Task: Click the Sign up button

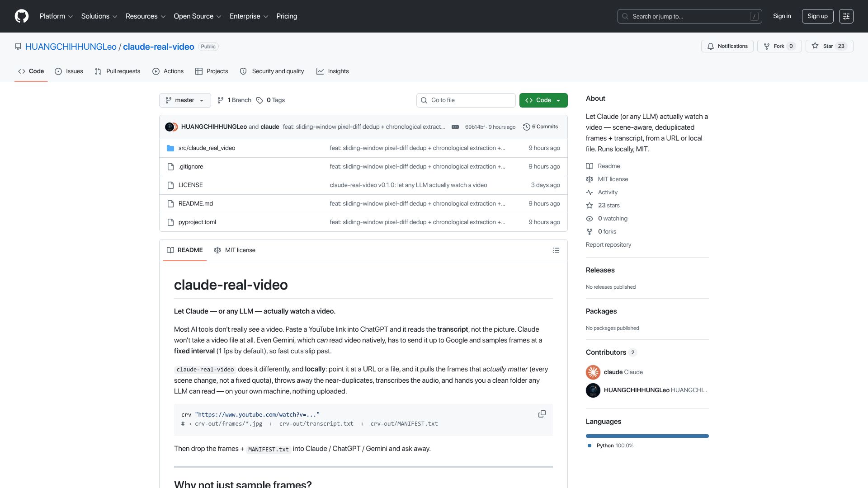Action: coord(817,16)
